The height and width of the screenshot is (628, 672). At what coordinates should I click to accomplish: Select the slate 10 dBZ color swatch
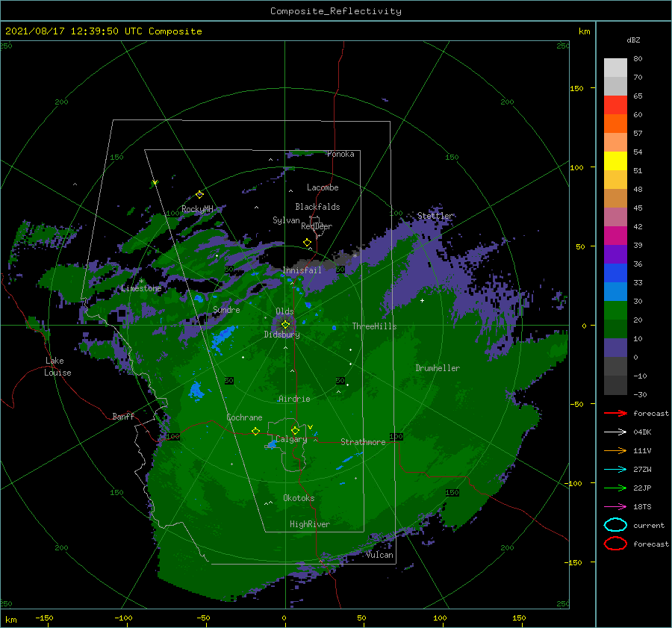pos(615,347)
